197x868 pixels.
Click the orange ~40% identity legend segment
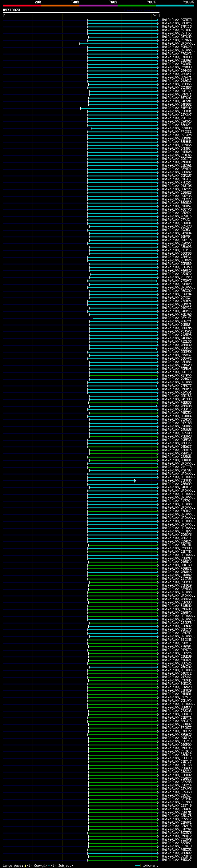point(60,6)
